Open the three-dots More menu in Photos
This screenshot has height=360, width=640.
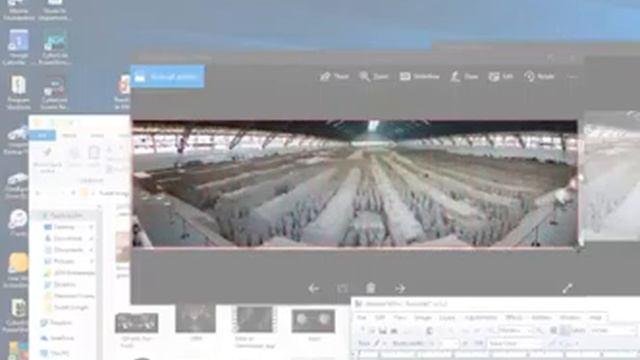(x=572, y=76)
